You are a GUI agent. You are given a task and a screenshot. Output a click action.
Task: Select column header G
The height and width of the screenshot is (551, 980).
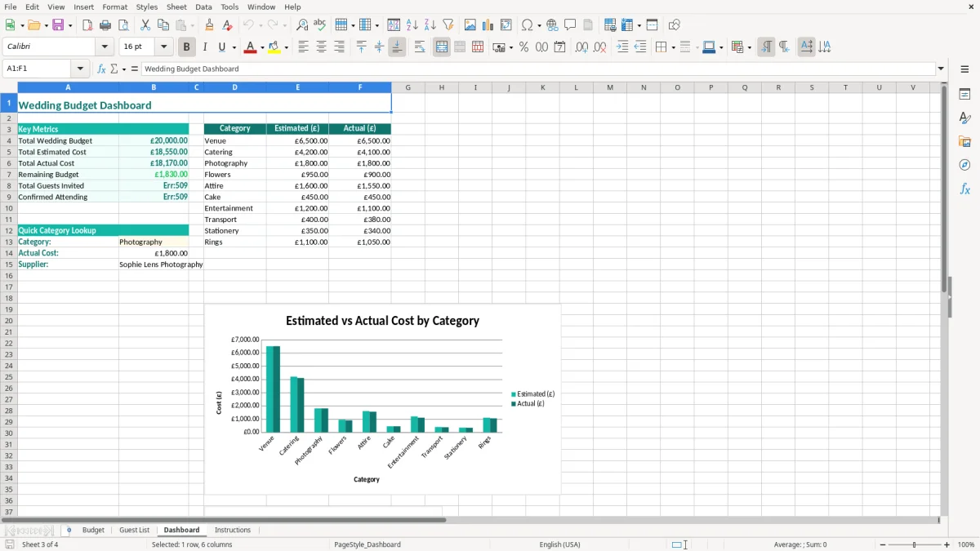click(408, 87)
